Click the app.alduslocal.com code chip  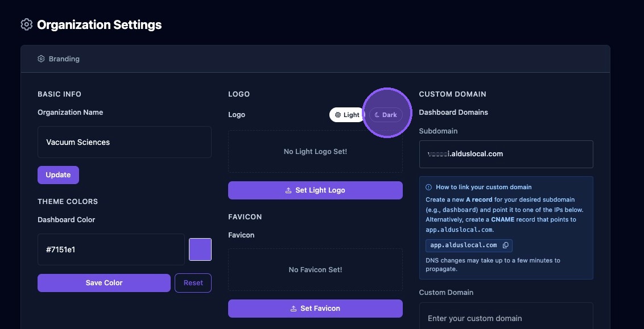469,245
